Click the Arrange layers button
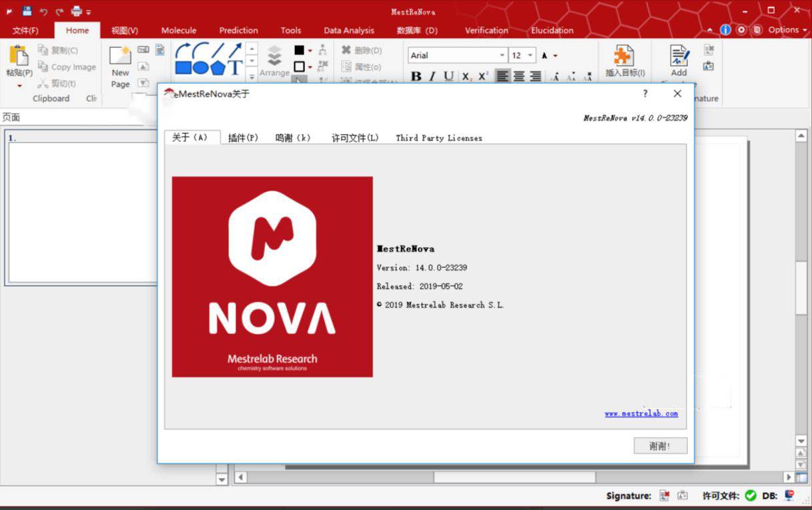812x510 pixels. (x=274, y=61)
